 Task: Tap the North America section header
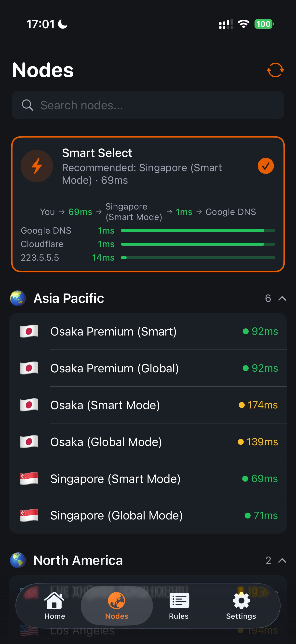(x=148, y=560)
